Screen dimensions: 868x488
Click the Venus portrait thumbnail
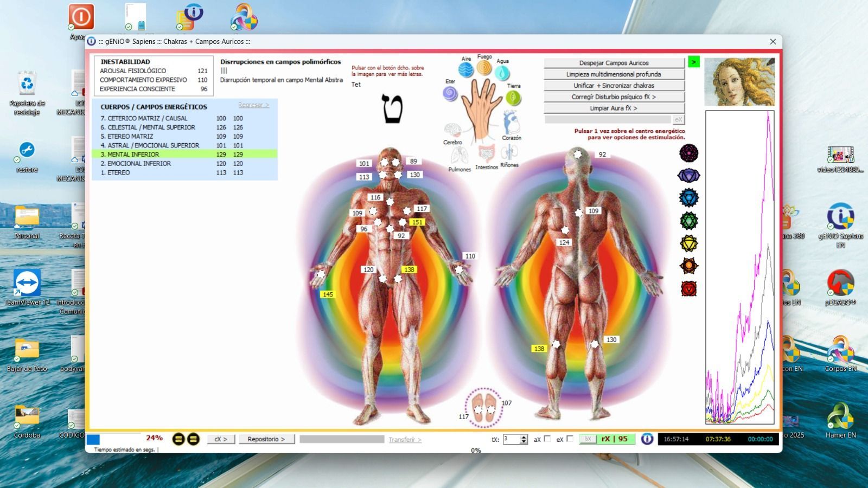739,81
